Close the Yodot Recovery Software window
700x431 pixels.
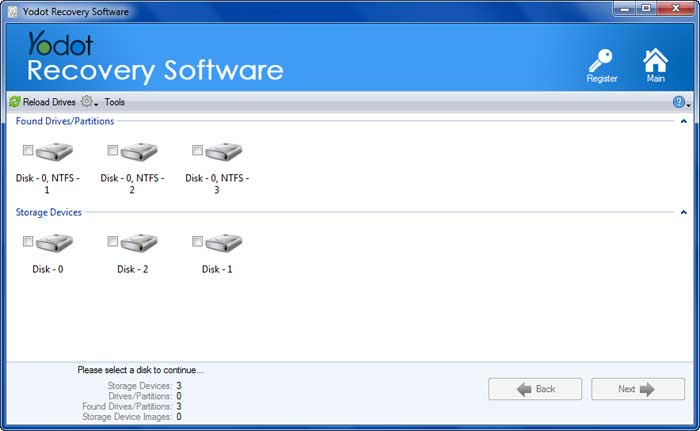(675, 8)
